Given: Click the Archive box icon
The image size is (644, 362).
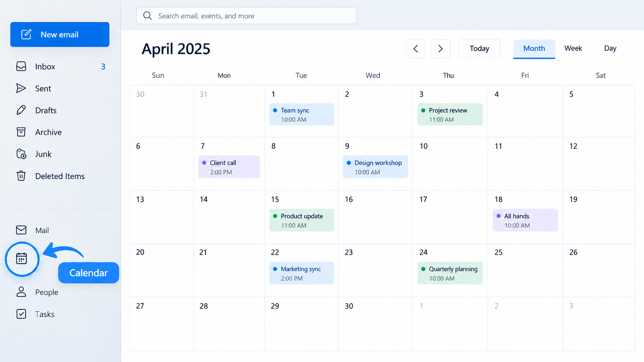Looking at the screenshot, I should coord(21,132).
